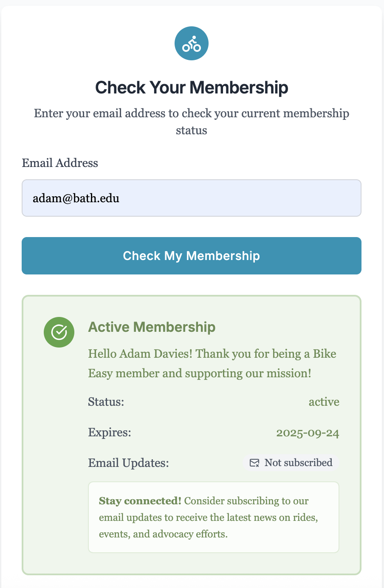Image resolution: width=384 pixels, height=588 pixels.
Task: Click the Check Your Membership heading
Action: pos(192,88)
